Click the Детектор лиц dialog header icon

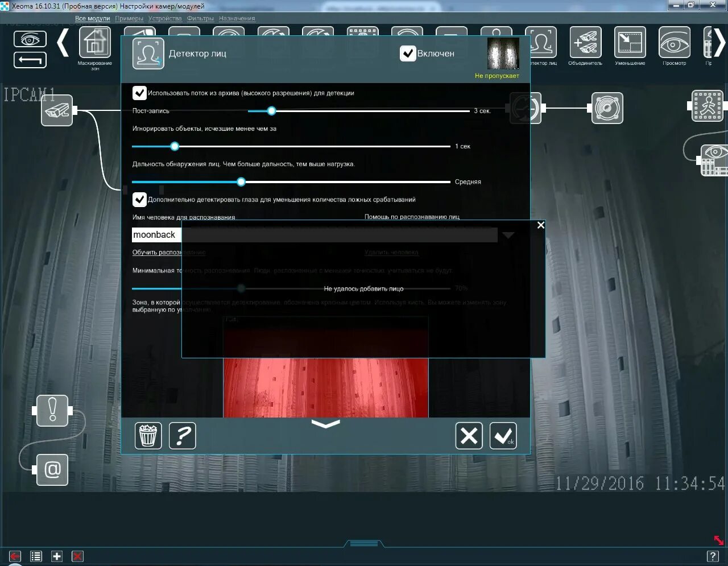point(148,53)
